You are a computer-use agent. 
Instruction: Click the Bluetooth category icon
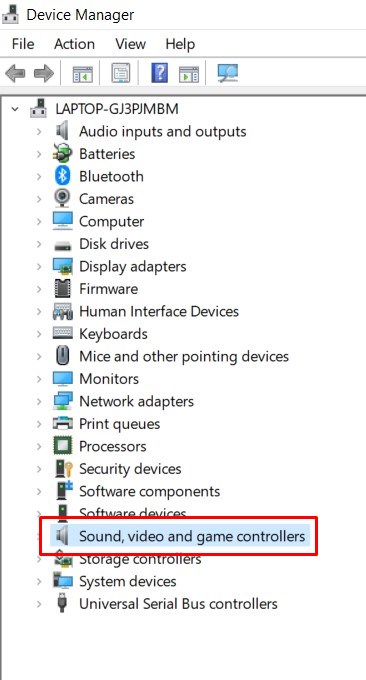tap(62, 176)
